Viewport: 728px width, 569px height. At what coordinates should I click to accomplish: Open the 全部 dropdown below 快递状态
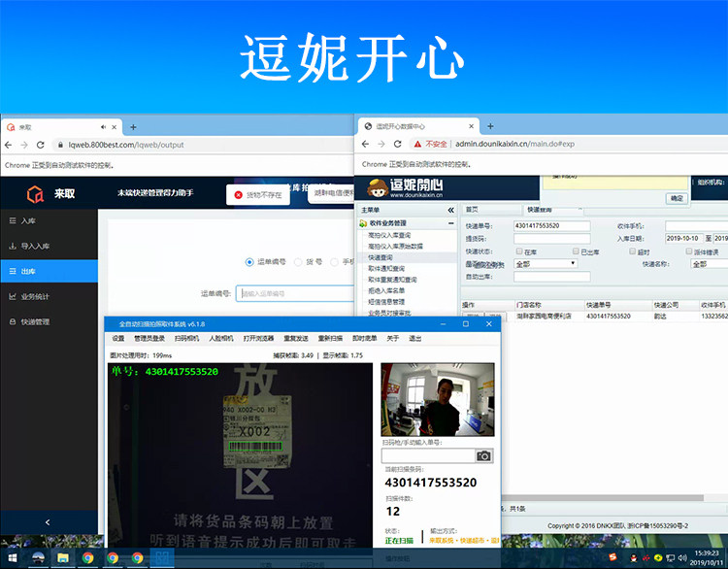546,264
